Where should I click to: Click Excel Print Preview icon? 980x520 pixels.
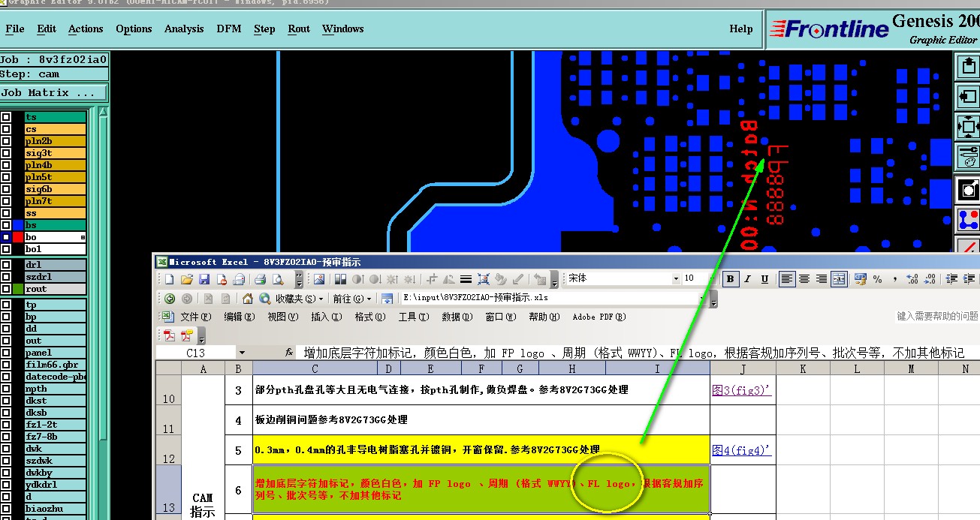click(x=278, y=279)
